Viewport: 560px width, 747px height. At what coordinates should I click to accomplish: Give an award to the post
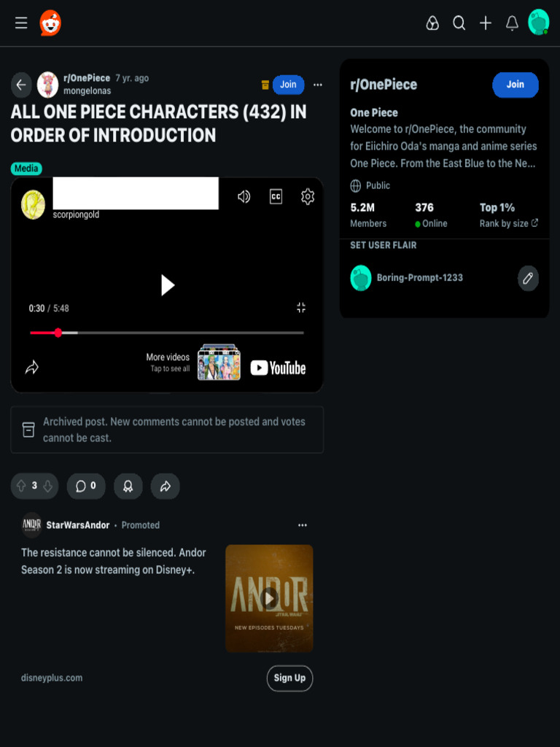tap(128, 486)
